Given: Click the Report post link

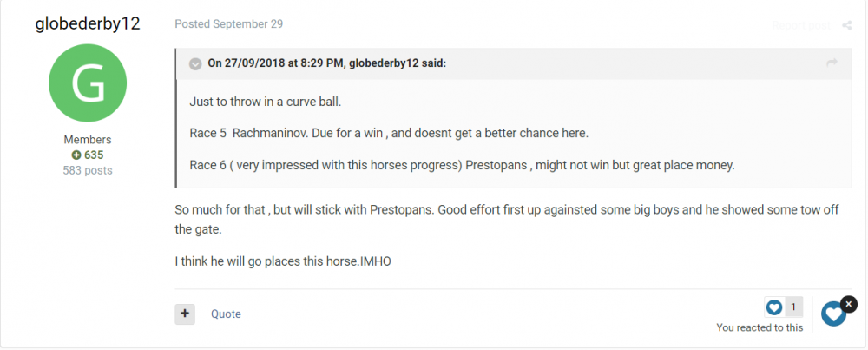Looking at the screenshot, I should point(800,25).
